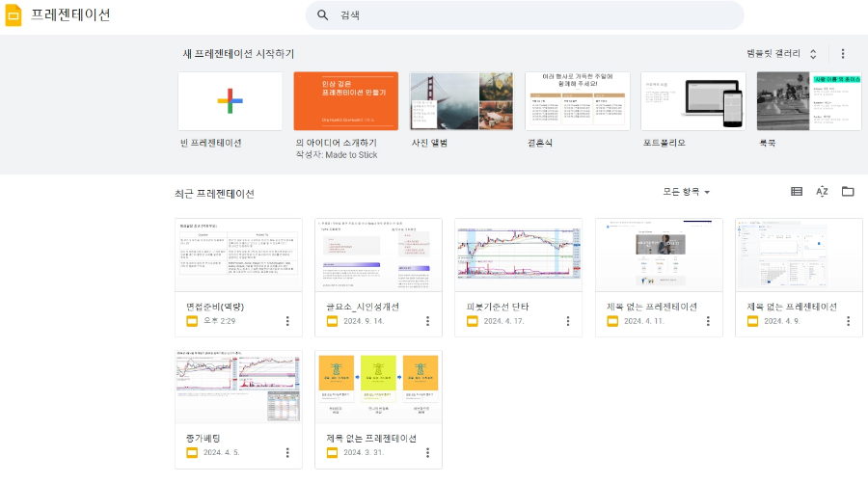Create a 빈 프레젠테이션 blank presentation
868x483 pixels.
[231, 101]
